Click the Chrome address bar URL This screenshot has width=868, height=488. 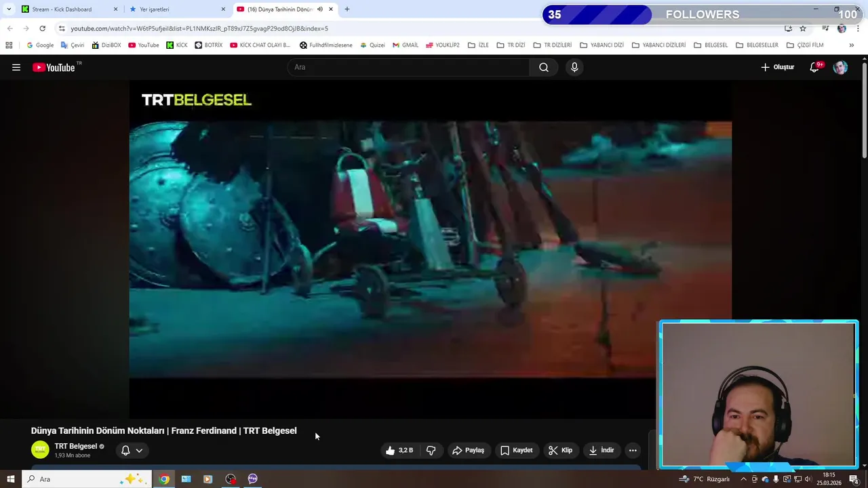coord(199,28)
